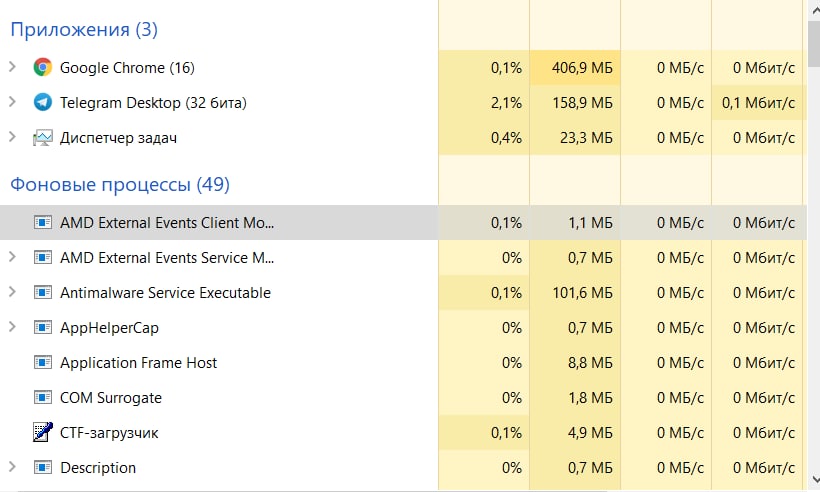Select the COM Surrogate name

pyautogui.click(x=111, y=398)
